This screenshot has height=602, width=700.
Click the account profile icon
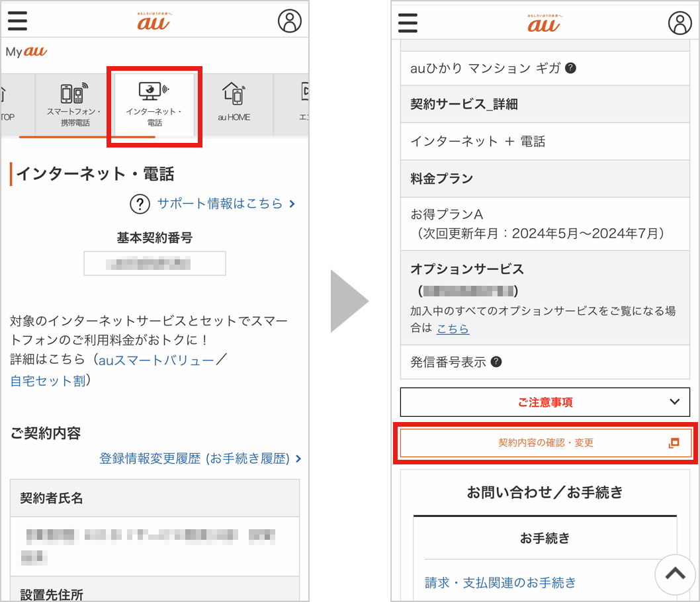[289, 19]
